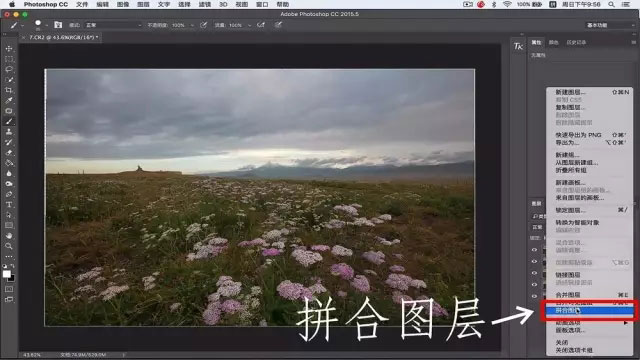Open the tool preset picker arrow
This screenshot has height=360, width=640.
pyautogui.click(x=22, y=25)
